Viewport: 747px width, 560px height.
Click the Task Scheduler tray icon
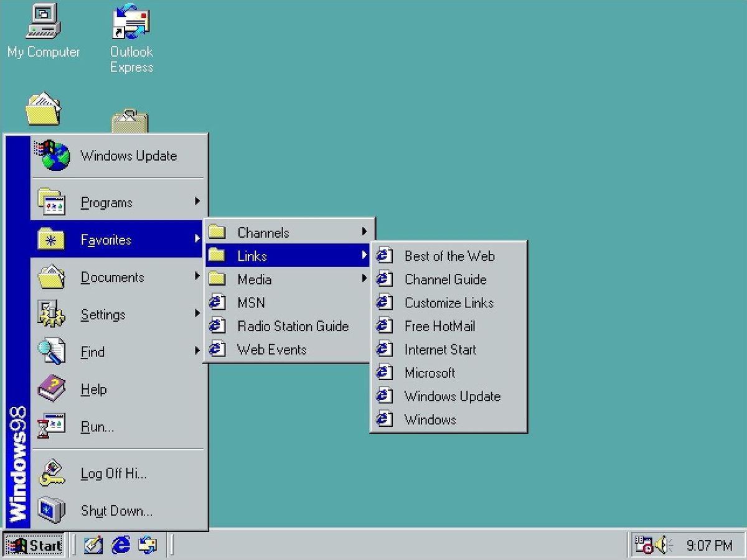pyautogui.click(x=644, y=545)
